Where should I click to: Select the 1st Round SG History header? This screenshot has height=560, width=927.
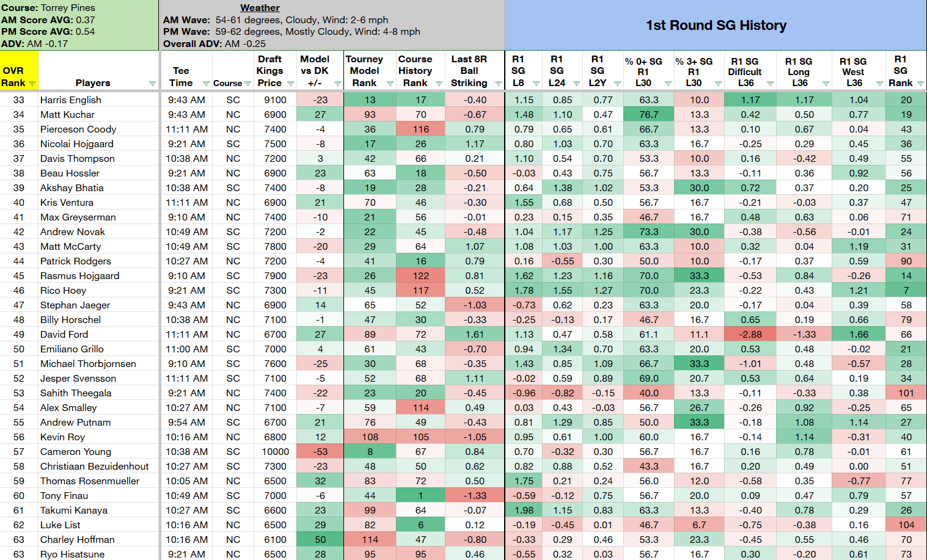716,25
